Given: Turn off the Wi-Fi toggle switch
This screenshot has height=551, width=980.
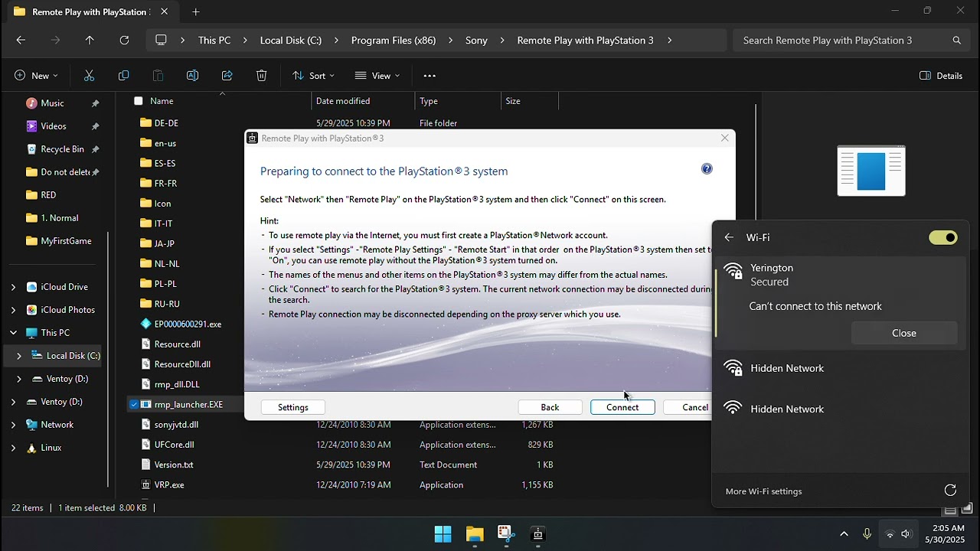Looking at the screenshot, I should click(x=943, y=237).
